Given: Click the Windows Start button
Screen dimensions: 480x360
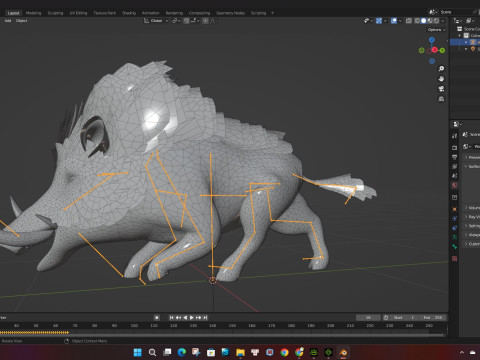Looking at the screenshot, I should click(x=138, y=352).
